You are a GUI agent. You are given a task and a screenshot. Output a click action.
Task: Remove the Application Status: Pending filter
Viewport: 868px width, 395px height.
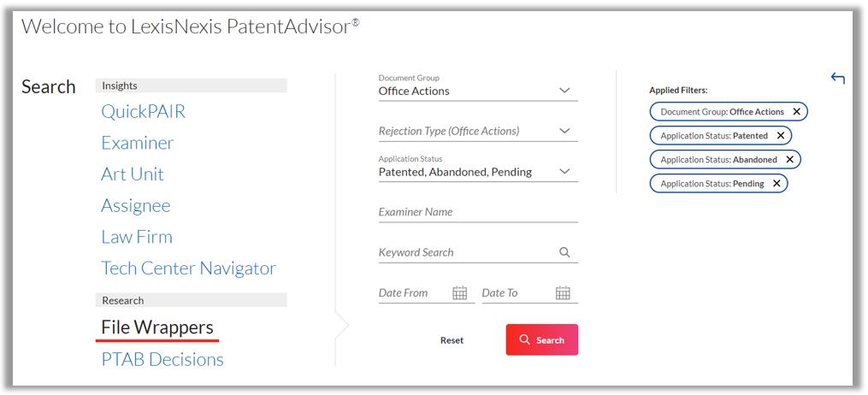click(x=776, y=183)
